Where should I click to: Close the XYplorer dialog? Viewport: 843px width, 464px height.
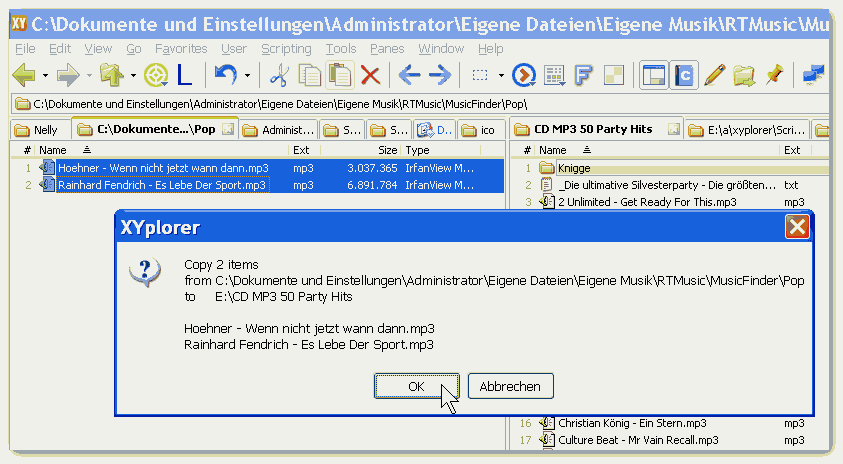point(797,227)
